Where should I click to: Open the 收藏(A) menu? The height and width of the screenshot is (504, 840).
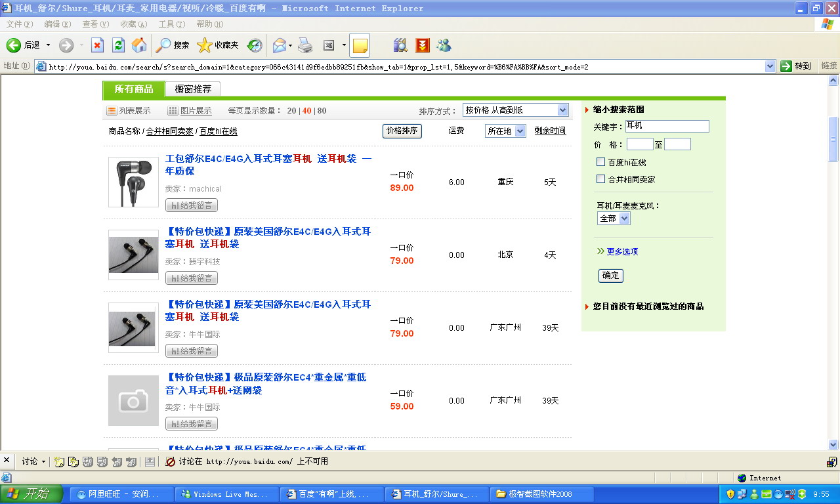pyautogui.click(x=134, y=24)
